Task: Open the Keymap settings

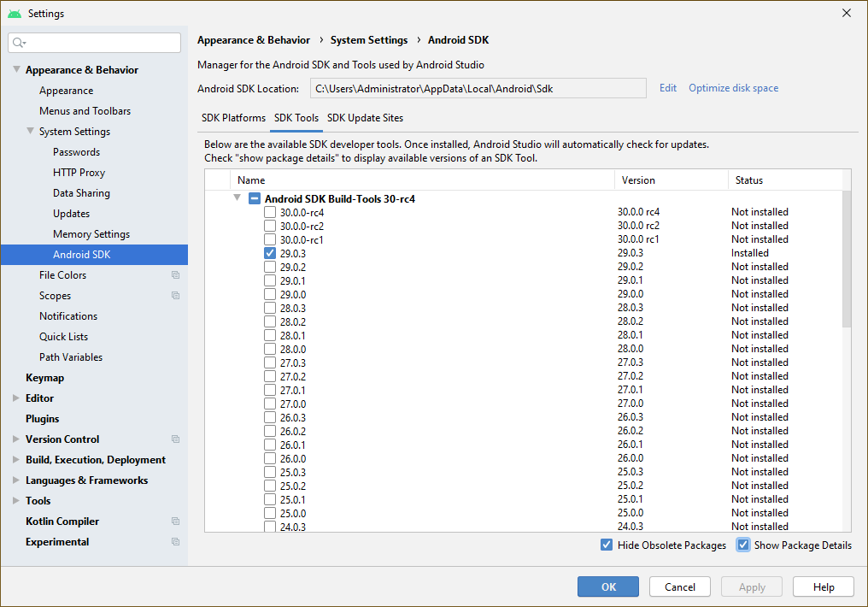Action: 44,378
